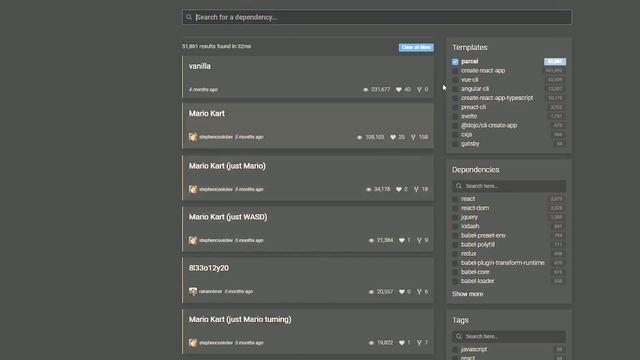640x360 pixels.
Task: Check the create-react-app template filter
Action: tap(455, 71)
